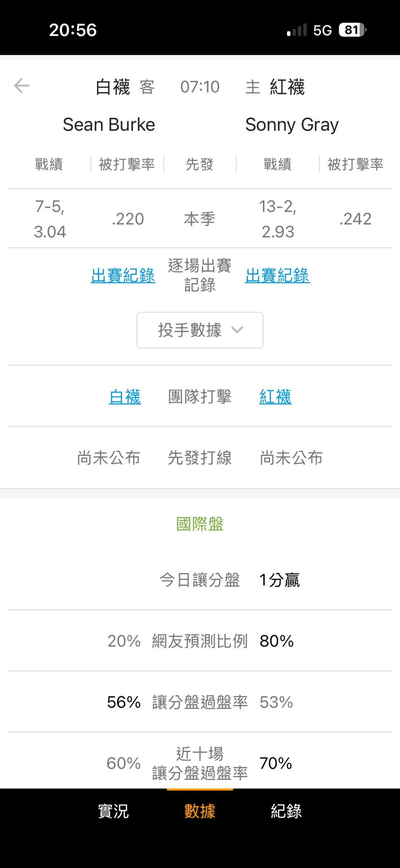Open Sonny Gray's 出賽紀錄 link
The height and width of the screenshot is (868, 400).
click(277, 275)
